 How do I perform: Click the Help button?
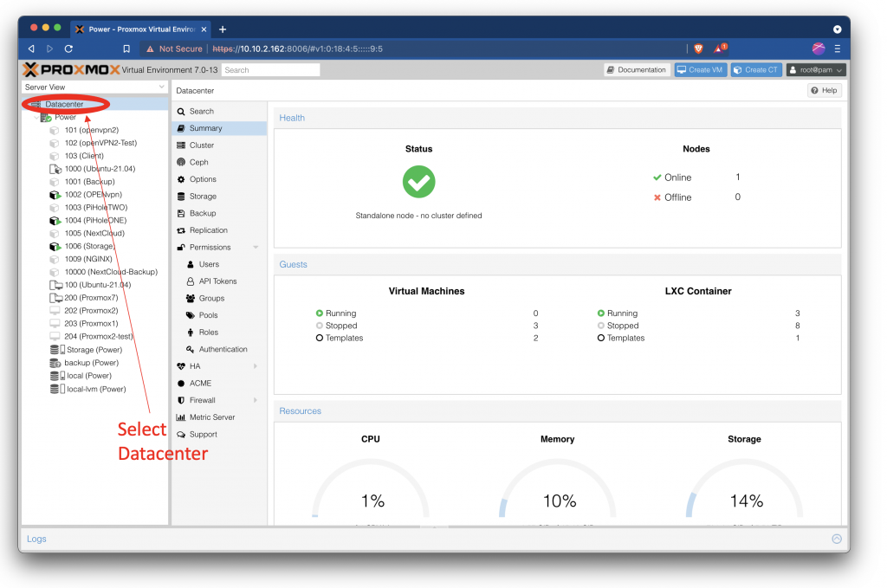pyautogui.click(x=825, y=90)
